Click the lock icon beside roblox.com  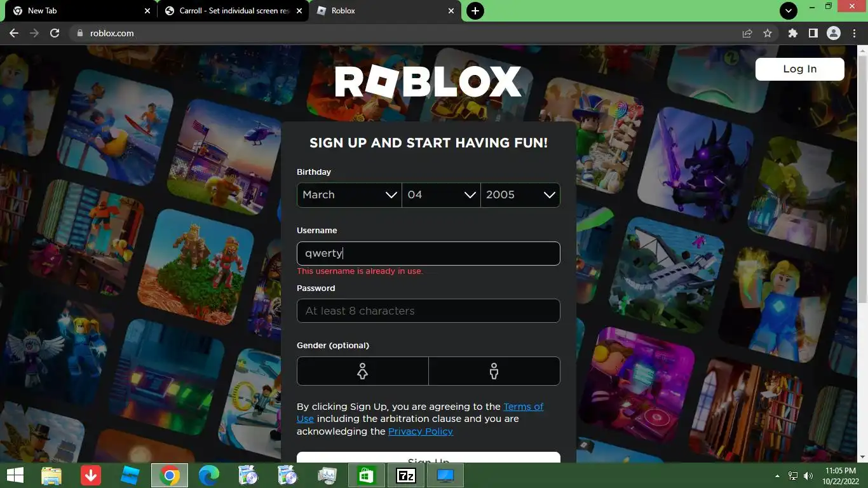click(79, 33)
